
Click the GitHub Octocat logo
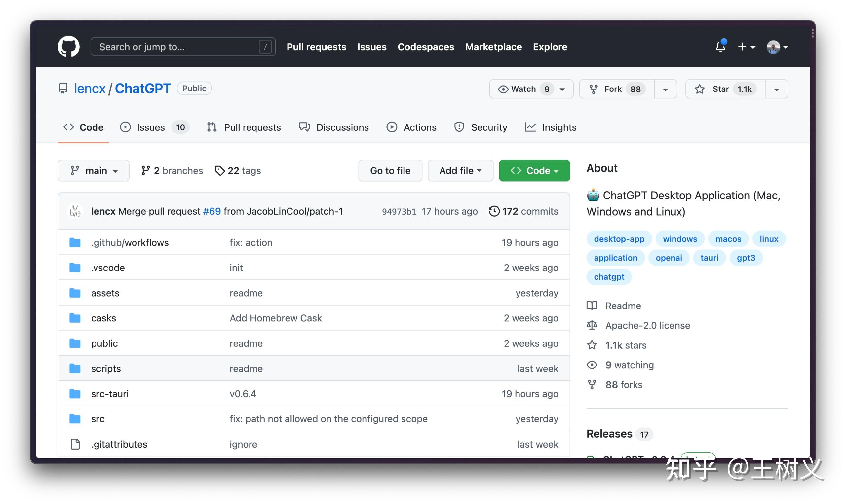[x=68, y=47]
